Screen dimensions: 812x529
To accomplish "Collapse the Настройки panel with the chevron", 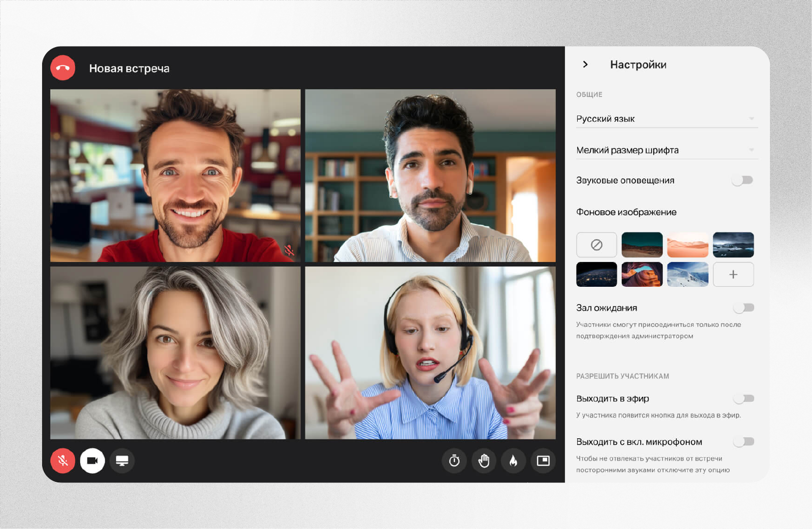I will [x=585, y=64].
